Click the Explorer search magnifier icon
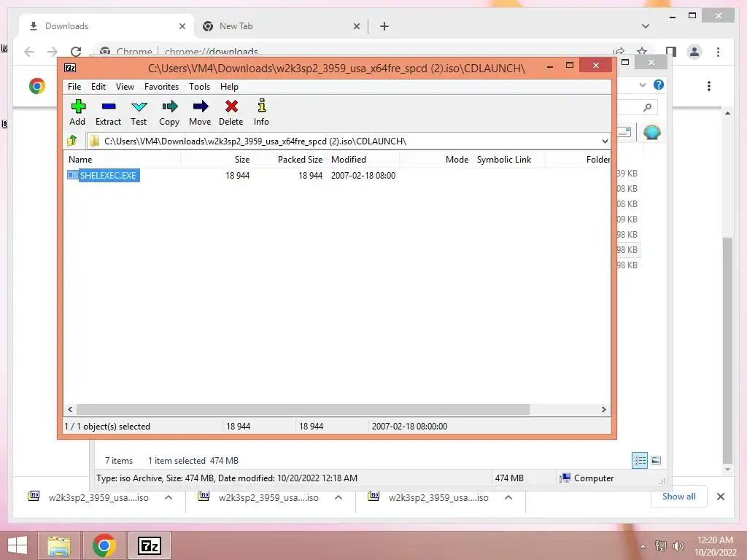This screenshot has height=560, width=747. [647, 108]
